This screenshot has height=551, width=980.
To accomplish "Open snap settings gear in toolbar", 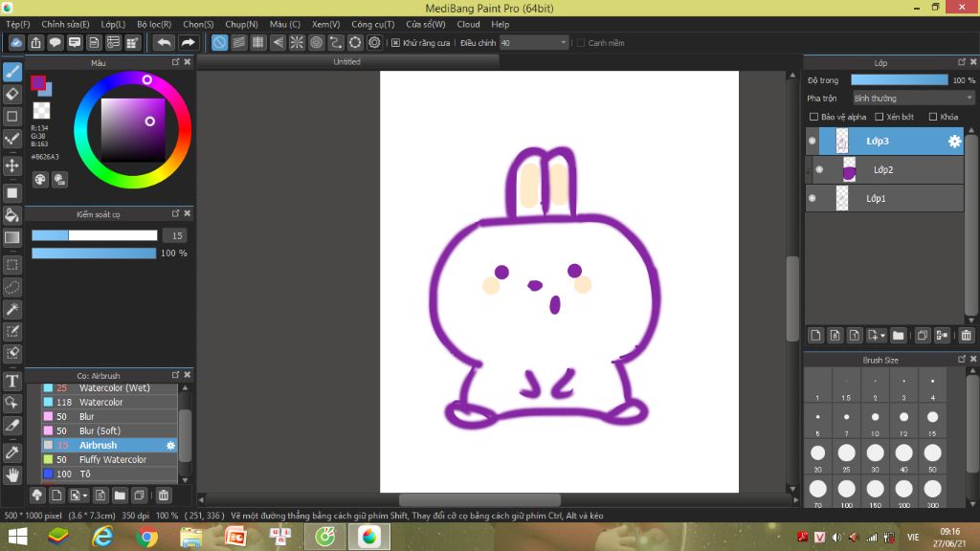I will (x=374, y=42).
